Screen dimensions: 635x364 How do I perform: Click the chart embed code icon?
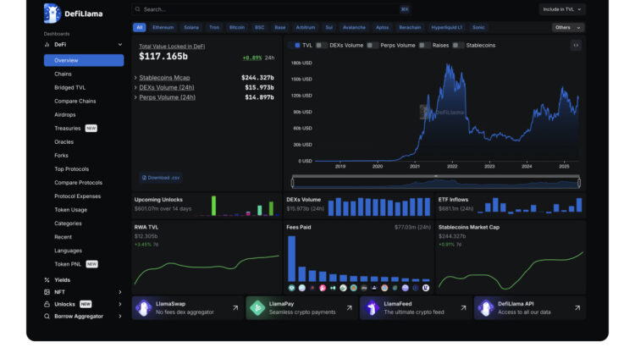[x=576, y=45]
